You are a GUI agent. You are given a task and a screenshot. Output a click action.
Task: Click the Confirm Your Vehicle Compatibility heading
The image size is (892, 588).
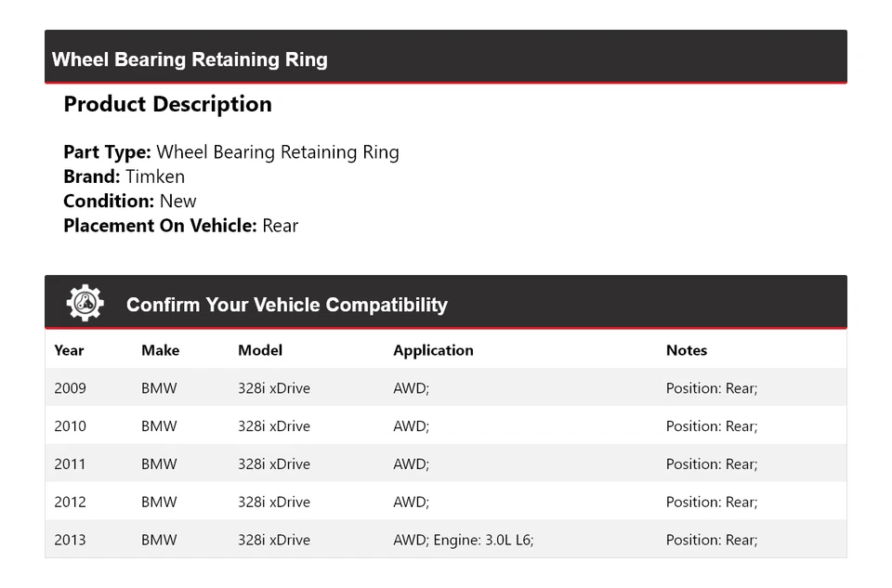tap(286, 305)
